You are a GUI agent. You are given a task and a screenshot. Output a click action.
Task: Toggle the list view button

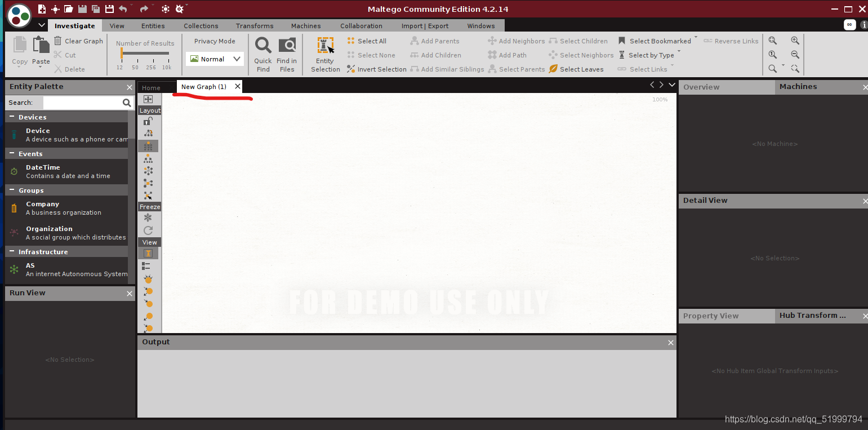(x=146, y=266)
